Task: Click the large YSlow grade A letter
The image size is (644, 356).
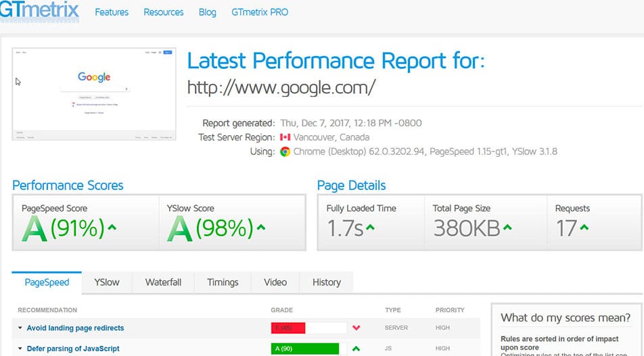Action: coord(180,230)
